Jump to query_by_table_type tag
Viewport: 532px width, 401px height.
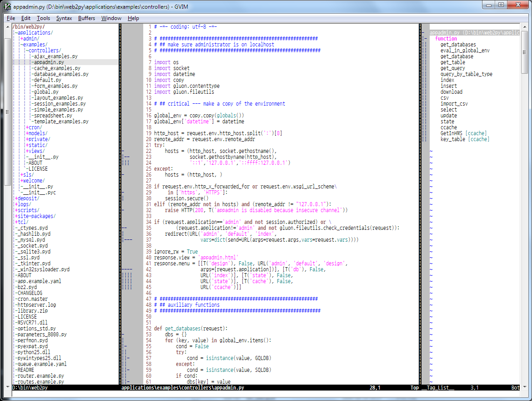pos(466,74)
